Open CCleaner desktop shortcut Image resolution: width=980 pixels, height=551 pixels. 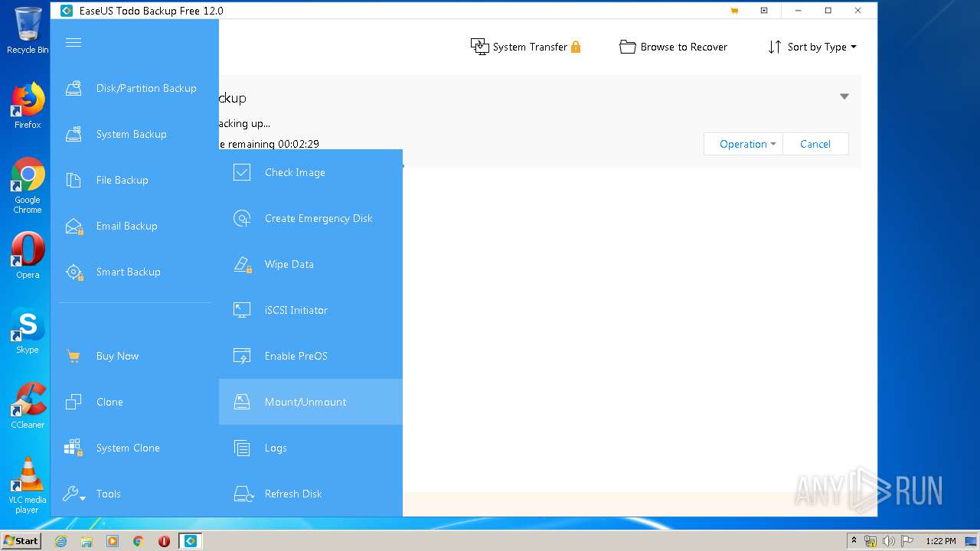[28, 406]
